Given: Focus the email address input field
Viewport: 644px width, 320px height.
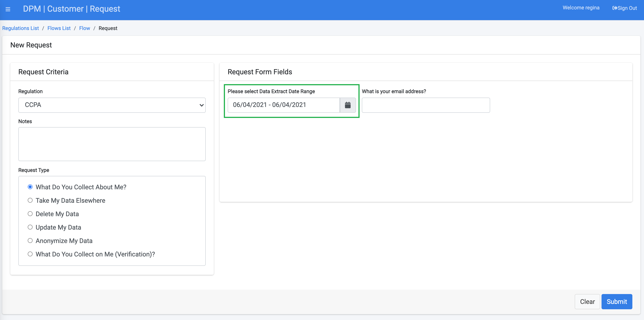Looking at the screenshot, I should (x=426, y=105).
